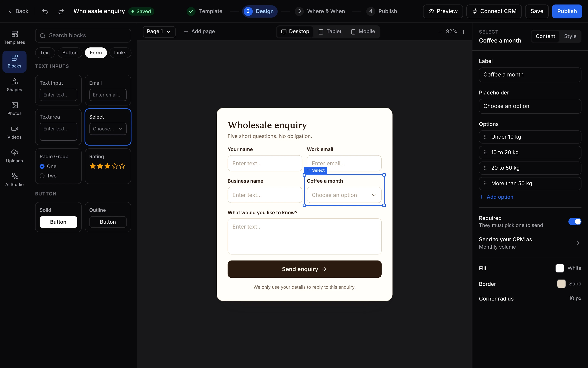Open the AI Studio sidebar panel
Screen dimensions: 588x368
14,180
